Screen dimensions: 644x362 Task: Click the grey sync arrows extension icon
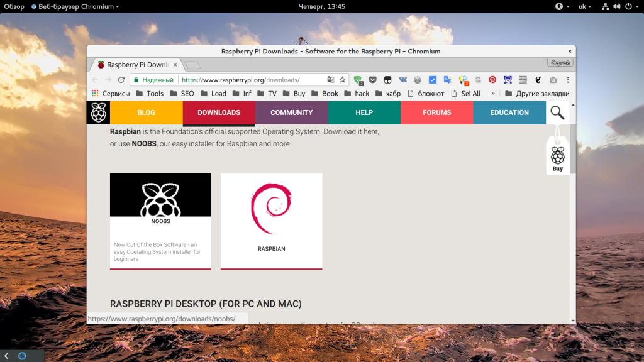(x=478, y=80)
